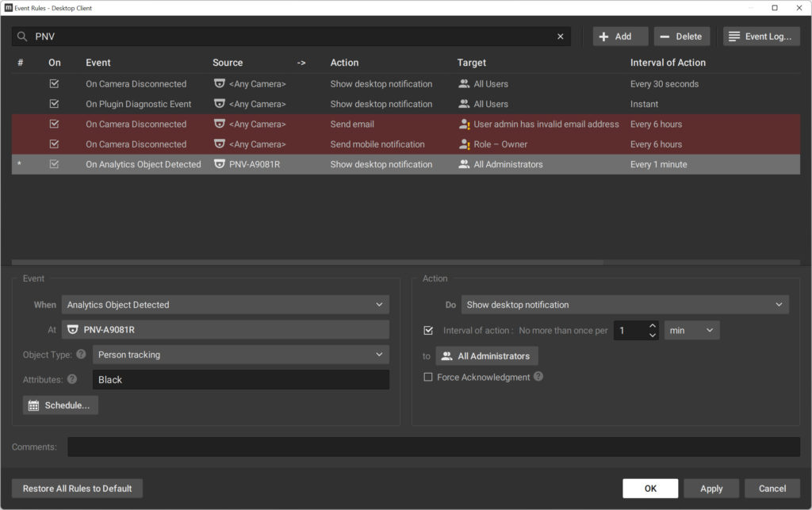Viewport: 812px width, 510px height.
Task: Sort by Source column header
Action: coord(228,63)
